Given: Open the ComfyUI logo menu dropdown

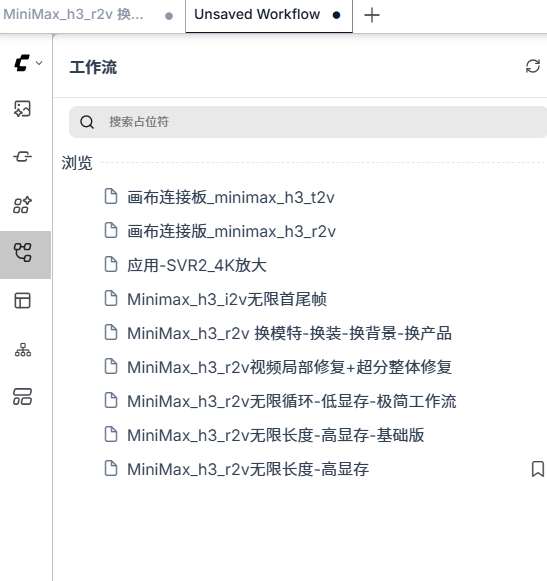Looking at the screenshot, I should [x=27, y=63].
